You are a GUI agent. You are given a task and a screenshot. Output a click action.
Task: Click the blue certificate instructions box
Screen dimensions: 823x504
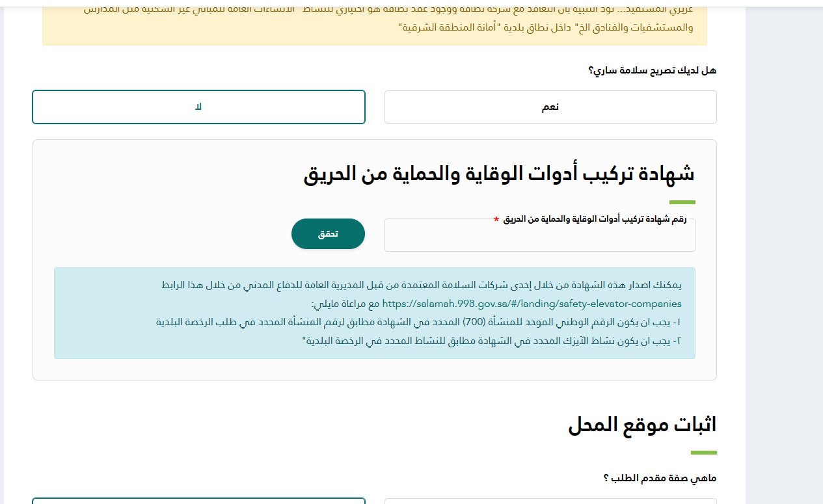coord(374,312)
